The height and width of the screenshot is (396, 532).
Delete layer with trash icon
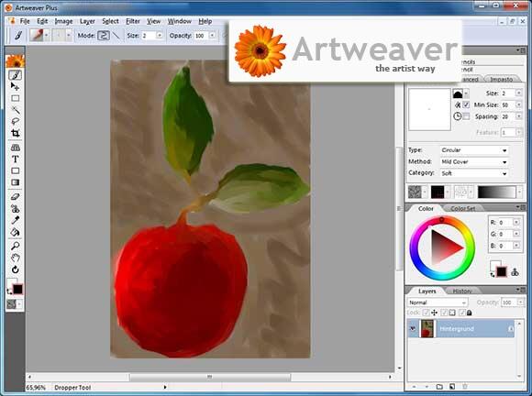[465, 387]
